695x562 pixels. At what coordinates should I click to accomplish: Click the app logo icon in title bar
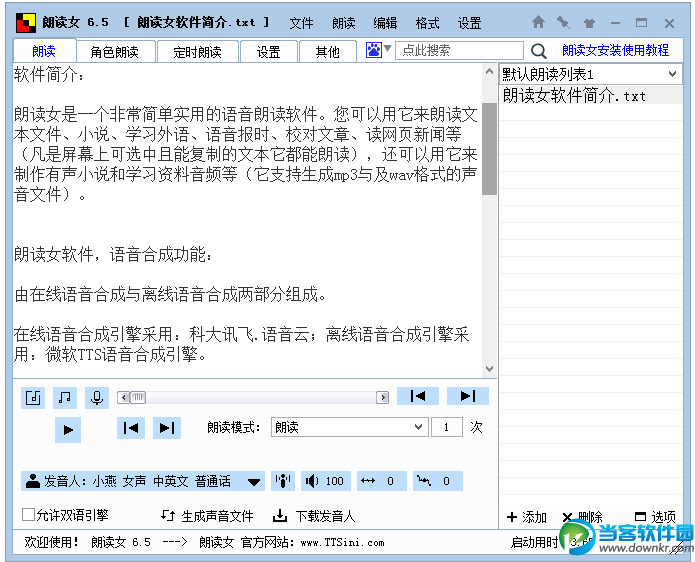(x=26, y=23)
